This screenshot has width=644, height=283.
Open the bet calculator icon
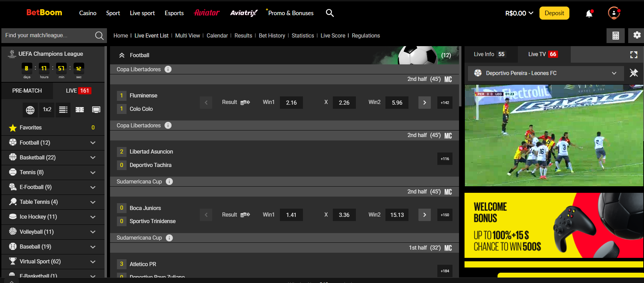pyautogui.click(x=616, y=35)
